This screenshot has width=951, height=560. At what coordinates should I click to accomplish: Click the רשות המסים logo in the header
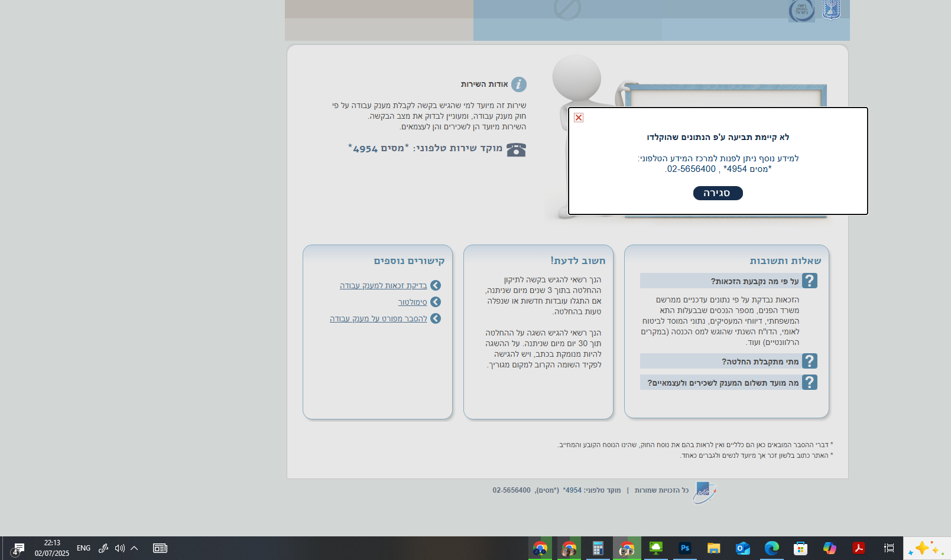tap(801, 11)
